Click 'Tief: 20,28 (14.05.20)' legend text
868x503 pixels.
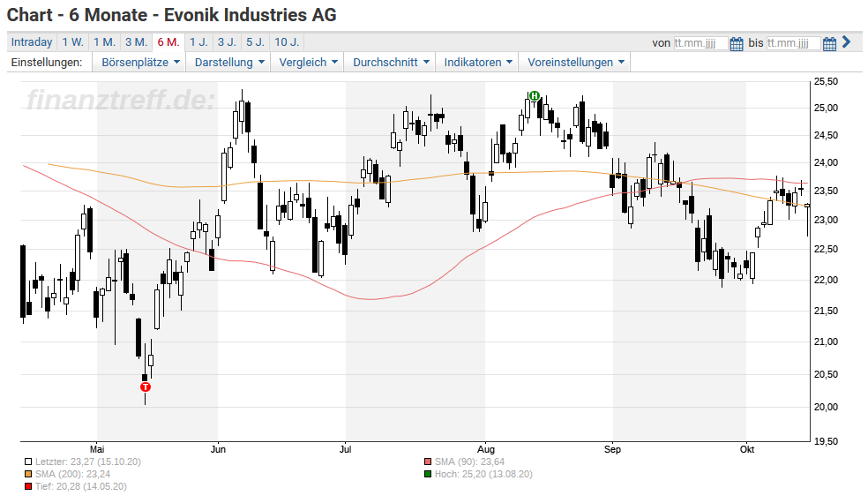pos(81,486)
